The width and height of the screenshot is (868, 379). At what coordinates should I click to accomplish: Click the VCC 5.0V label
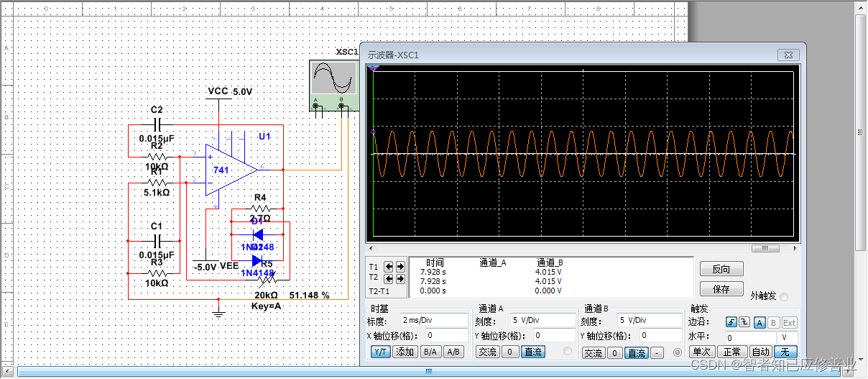tap(230, 92)
